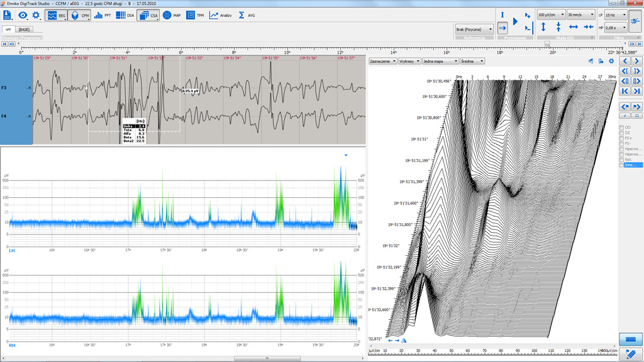Export the CSA plot with the export icon
This screenshot has height=362, width=644.
(x=601, y=61)
